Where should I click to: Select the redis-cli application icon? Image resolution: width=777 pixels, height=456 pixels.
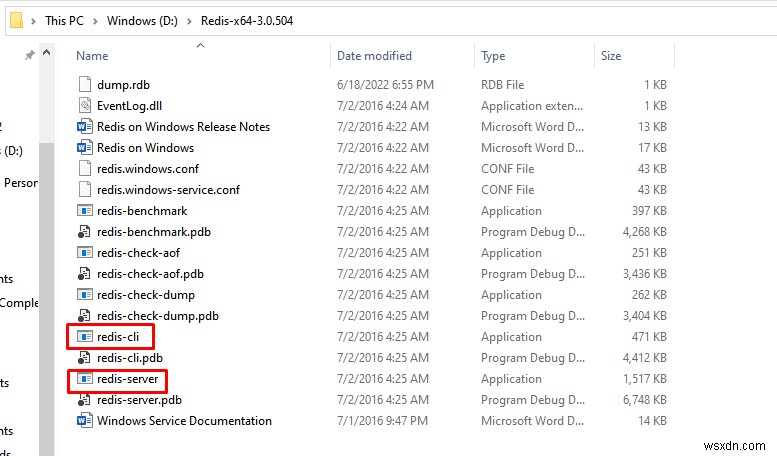[85, 337]
